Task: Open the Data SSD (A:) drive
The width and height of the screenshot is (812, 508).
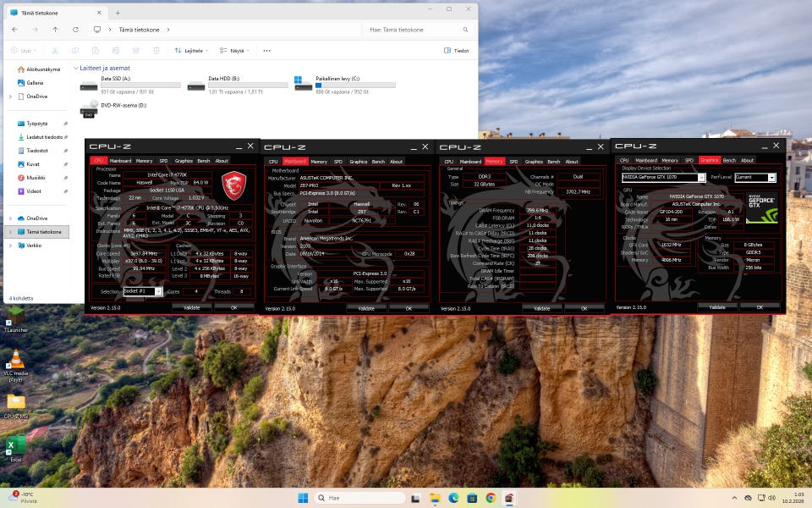Action: pos(130,85)
